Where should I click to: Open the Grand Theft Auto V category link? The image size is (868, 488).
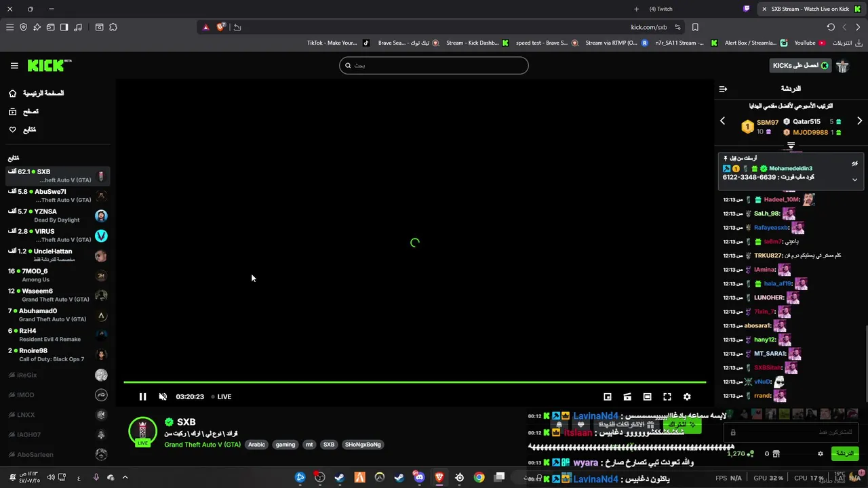pyautogui.click(x=202, y=445)
